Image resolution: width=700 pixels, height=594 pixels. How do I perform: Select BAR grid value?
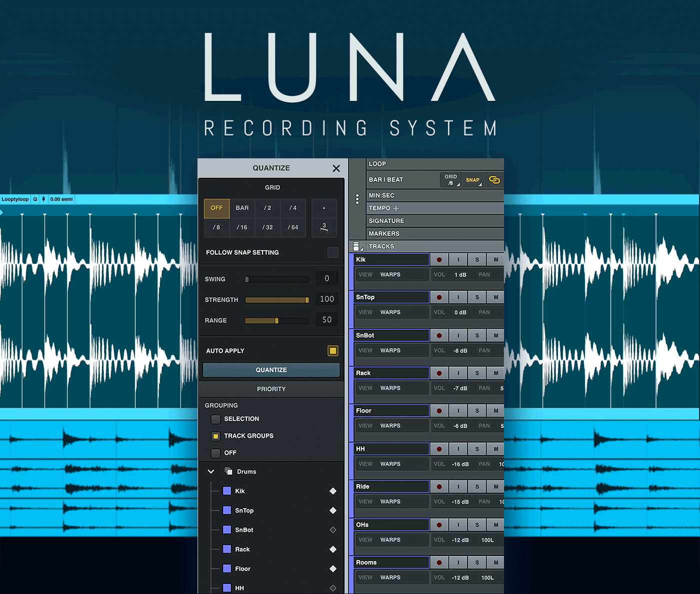pyautogui.click(x=242, y=208)
